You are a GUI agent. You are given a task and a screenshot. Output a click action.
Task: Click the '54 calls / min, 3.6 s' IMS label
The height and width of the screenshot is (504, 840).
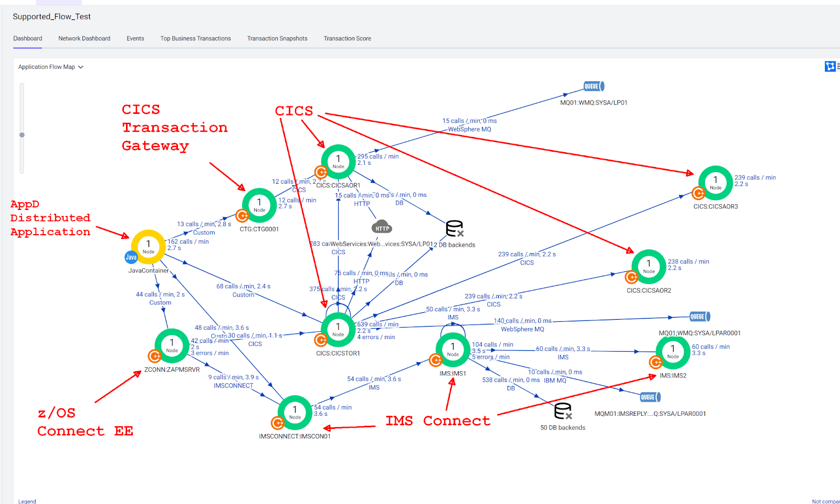click(374, 379)
